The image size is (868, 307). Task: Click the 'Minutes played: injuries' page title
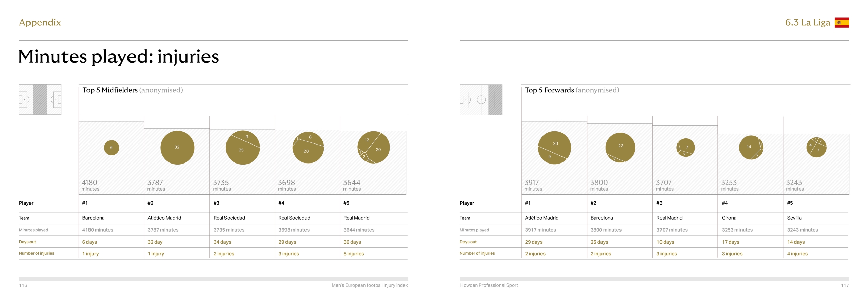click(x=119, y=56)
